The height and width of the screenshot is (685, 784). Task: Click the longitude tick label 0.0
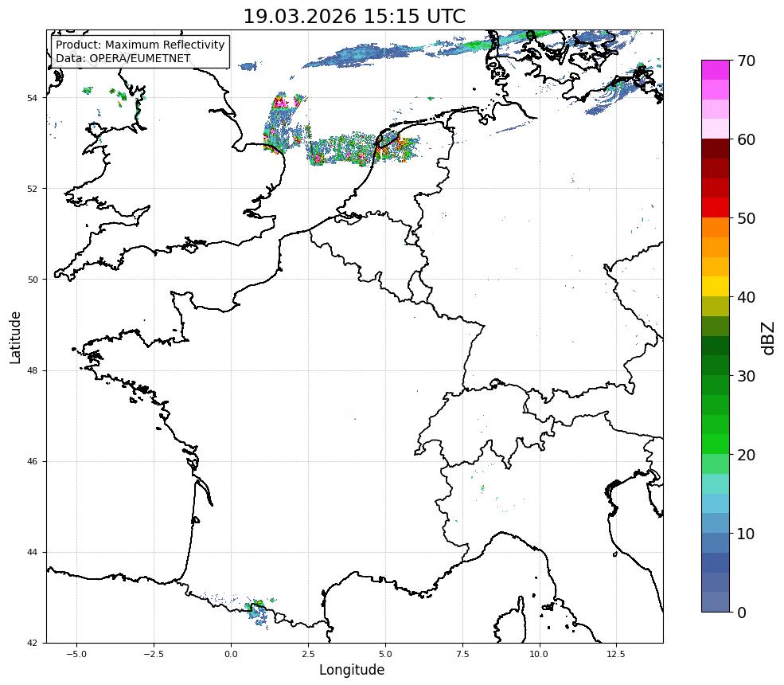point(231,654)
